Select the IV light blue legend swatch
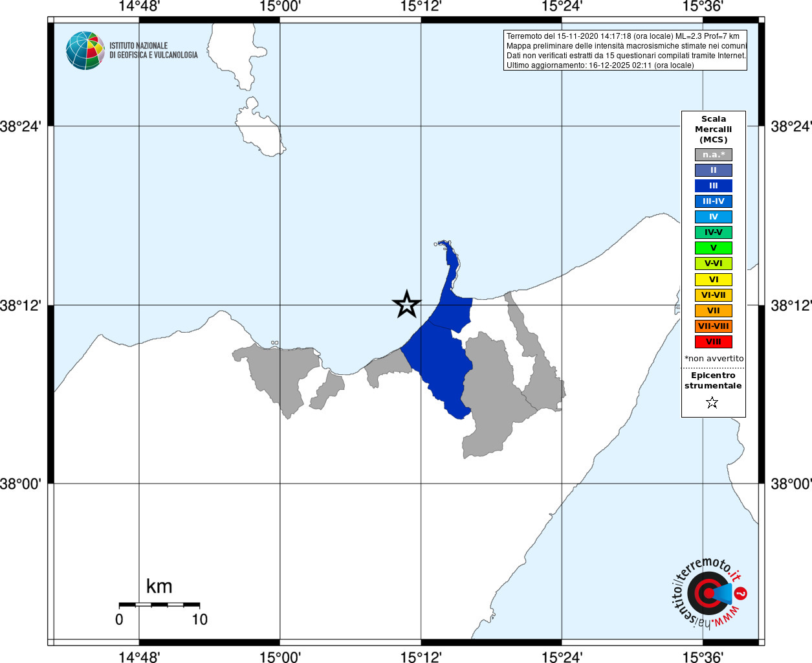Screen dimensions: 812x663 (x=714, y=217)
